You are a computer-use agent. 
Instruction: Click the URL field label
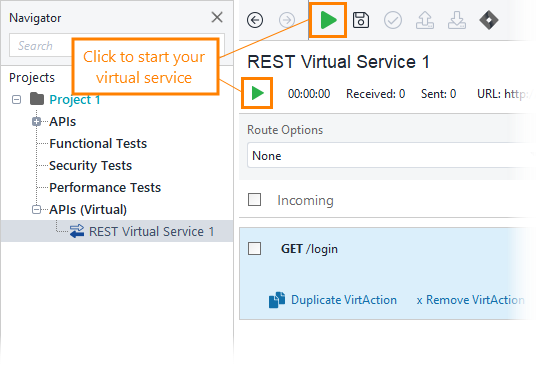[489, 94]
